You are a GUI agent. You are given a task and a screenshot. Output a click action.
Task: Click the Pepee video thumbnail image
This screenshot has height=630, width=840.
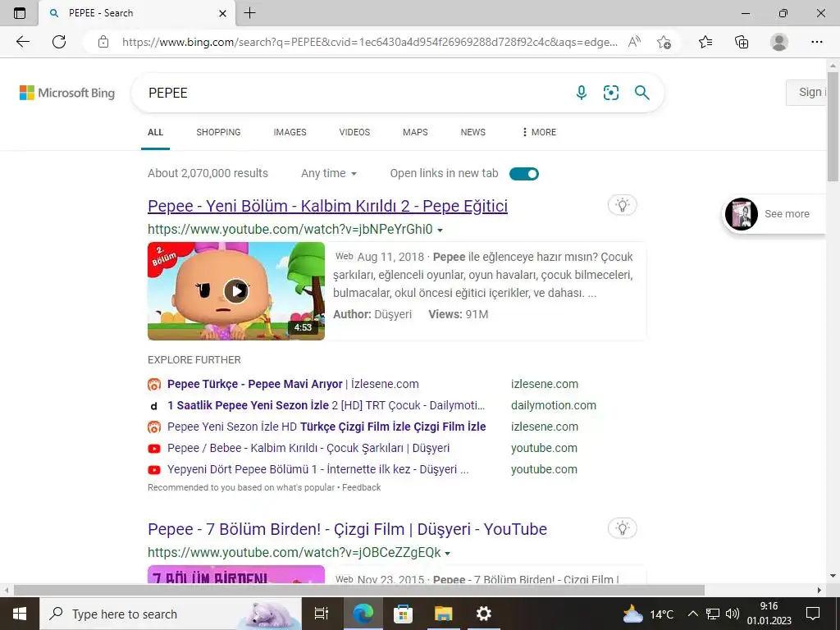tap(236, 291)
